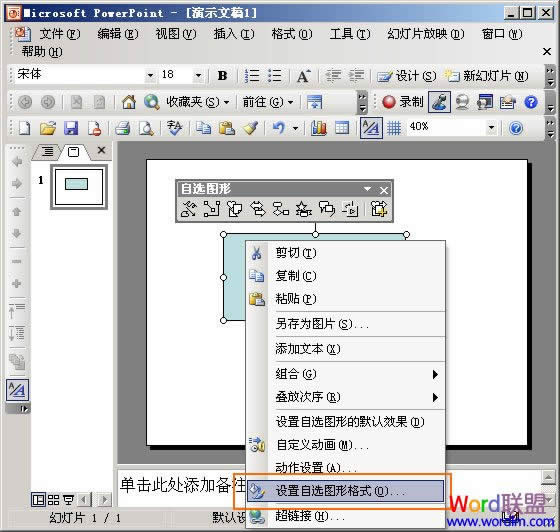The height and width of the screenshot is (532, 560).
Task: Click Expand All icon in outlining toolbar
Action: (16, 333)
